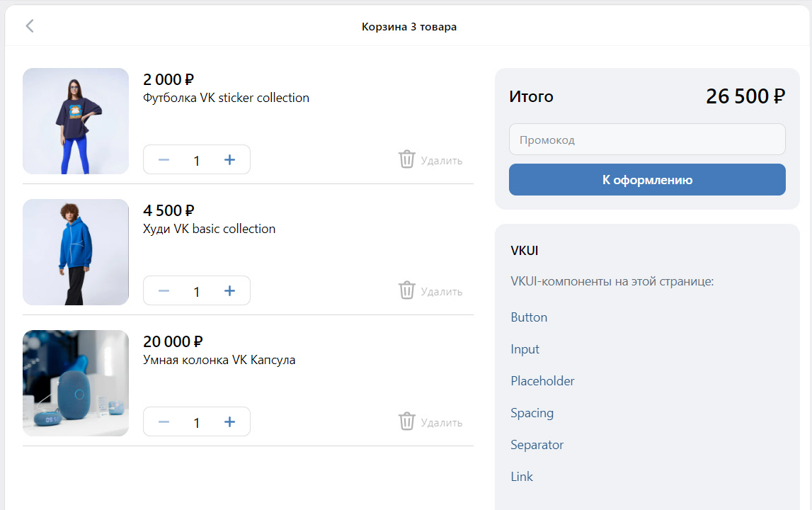Viewport: 812px width, 510px height.
Task: Decrease quantity of Худи VK basic collection
Action: point(164,291)
